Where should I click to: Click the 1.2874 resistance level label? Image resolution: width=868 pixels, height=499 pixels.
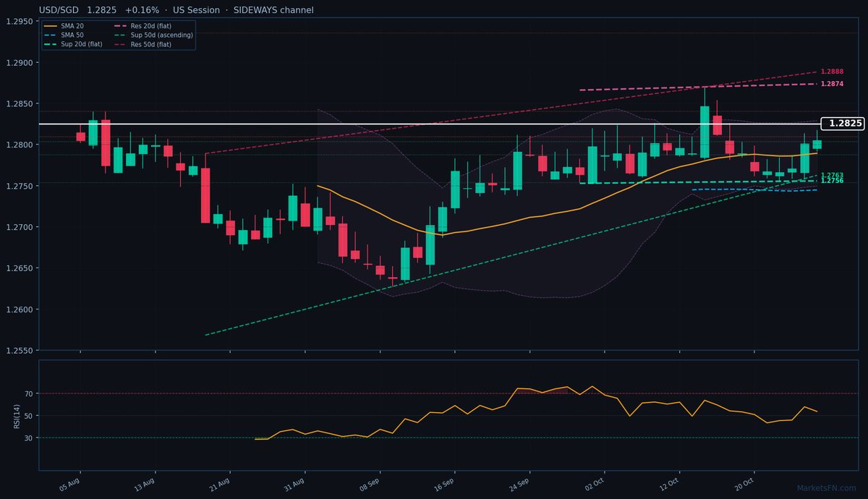832,84
